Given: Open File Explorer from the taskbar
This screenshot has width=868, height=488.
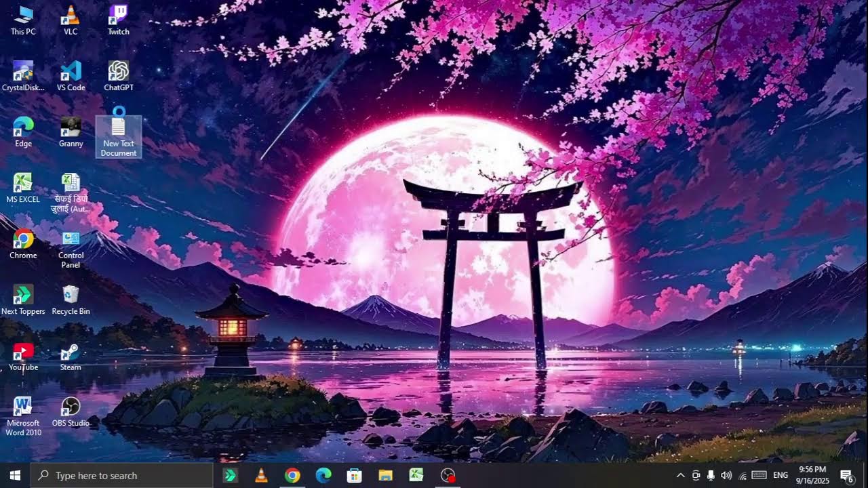Looking at the screenshot, I should point(385,475).
